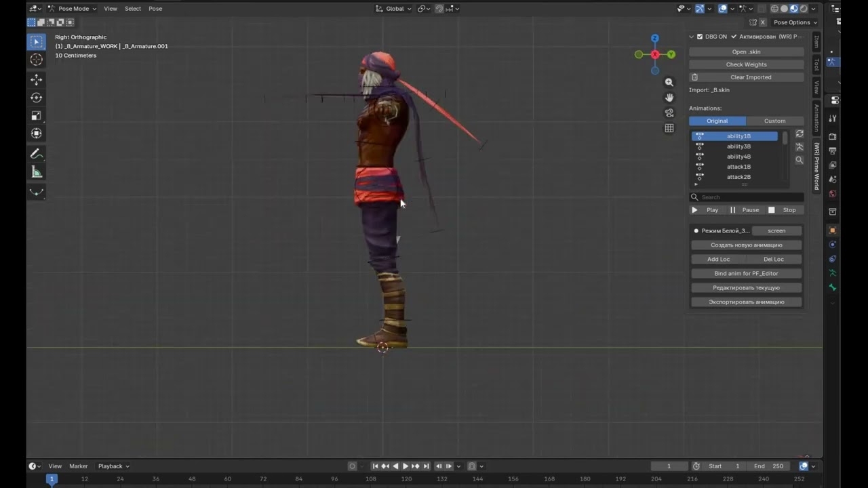Open the Pose menu
The height and width of the screenshot is (488, 868).
[x=155, y=9]
